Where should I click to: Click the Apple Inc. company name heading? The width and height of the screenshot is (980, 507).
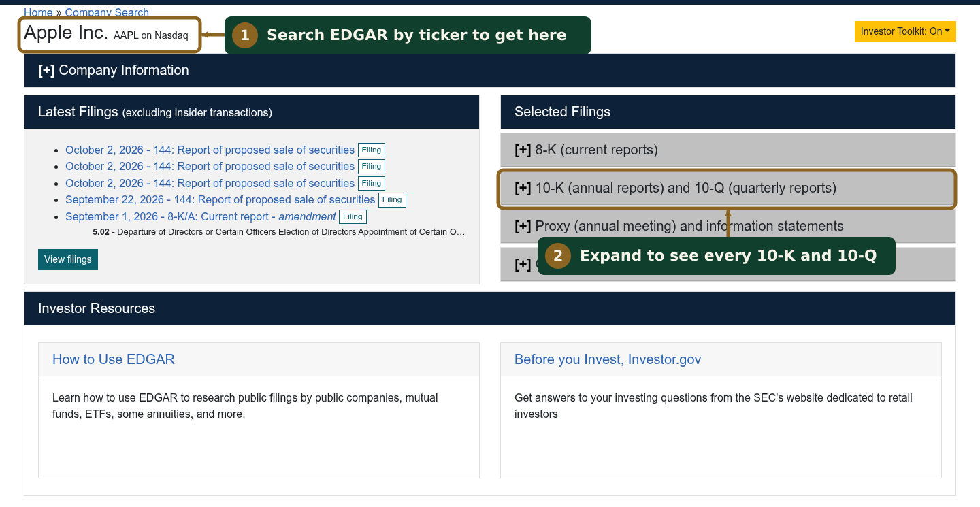66,33
